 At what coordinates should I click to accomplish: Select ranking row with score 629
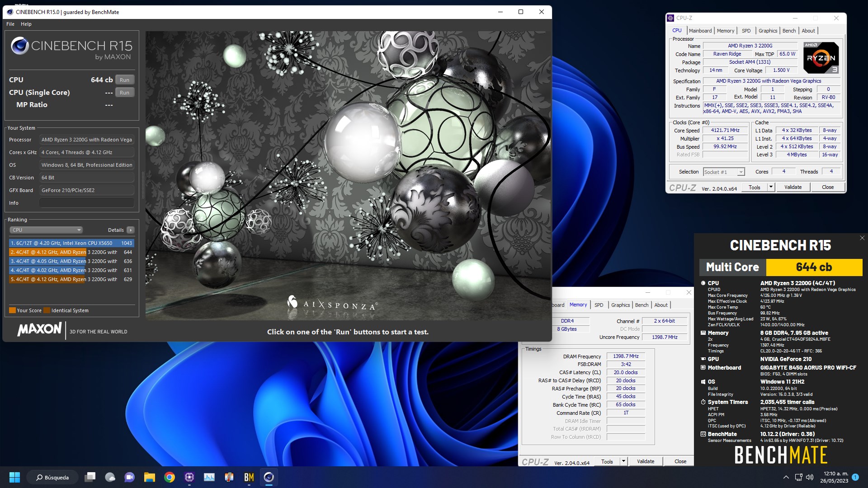click(71, 279)
